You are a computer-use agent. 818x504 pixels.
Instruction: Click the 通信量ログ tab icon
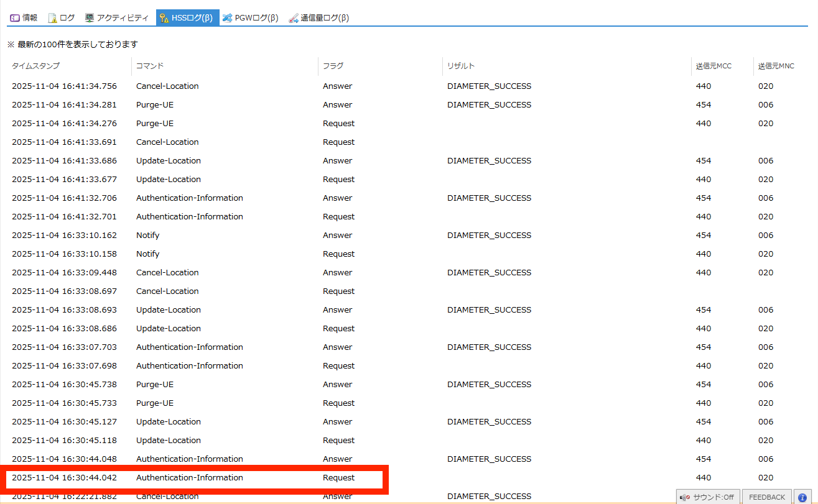(294, 18)
